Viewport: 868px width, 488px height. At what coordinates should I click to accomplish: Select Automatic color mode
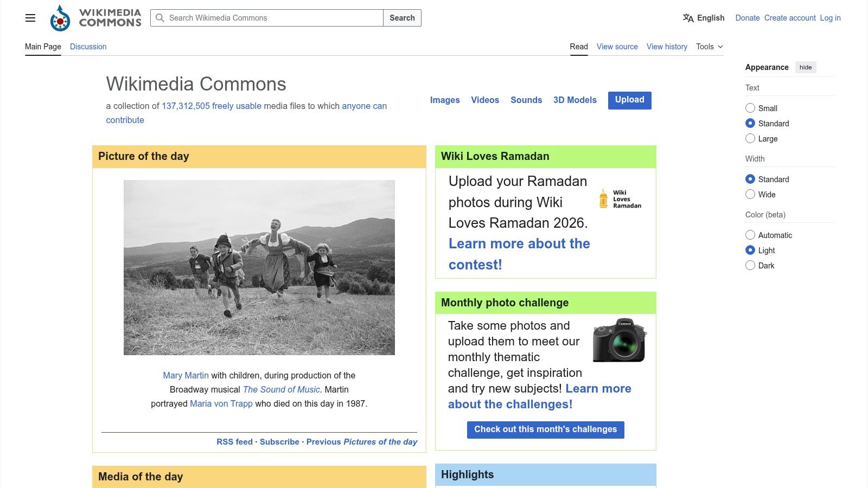tap(750, 235)
